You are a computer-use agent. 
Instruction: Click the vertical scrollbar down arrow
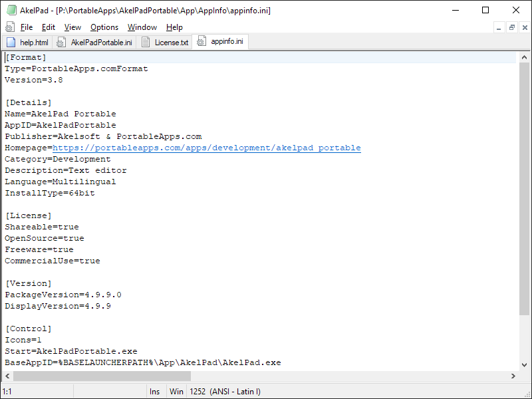[x=525, y=364]
